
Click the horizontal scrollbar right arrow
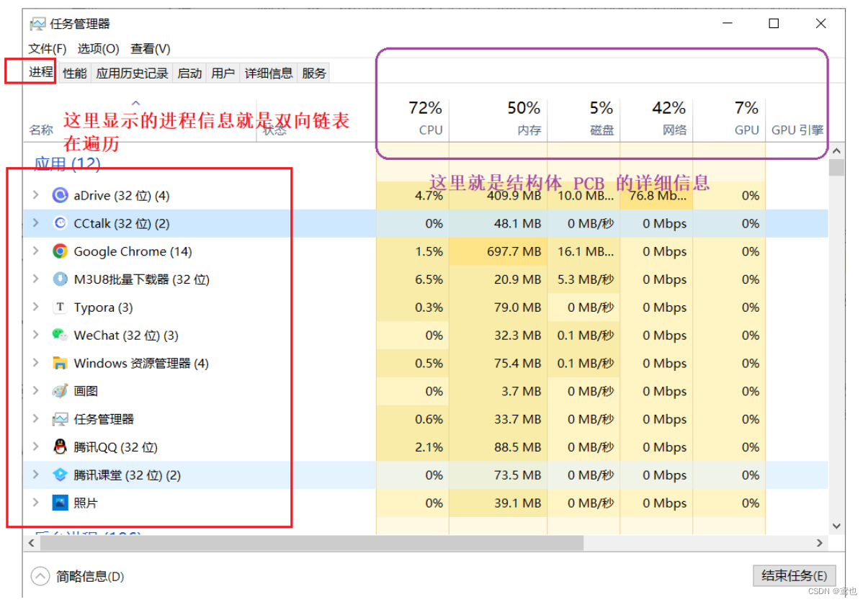coord(820,542)
